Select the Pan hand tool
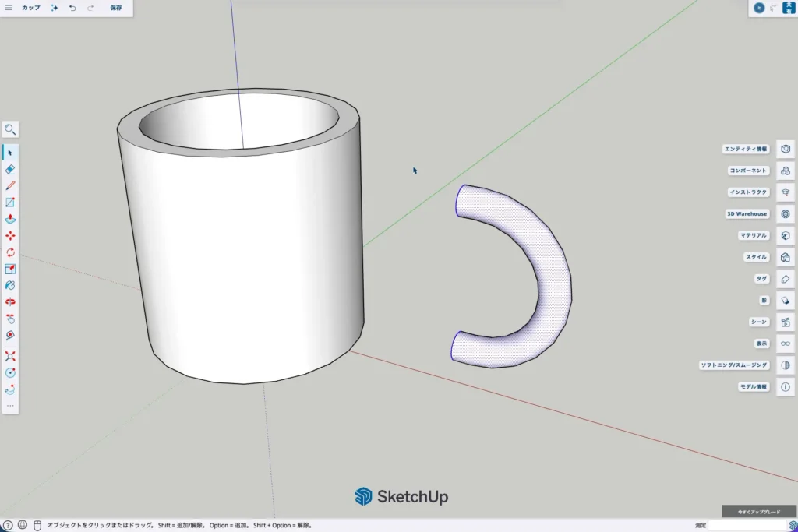This screenshot has width=798, height=532. pos(10,319)
